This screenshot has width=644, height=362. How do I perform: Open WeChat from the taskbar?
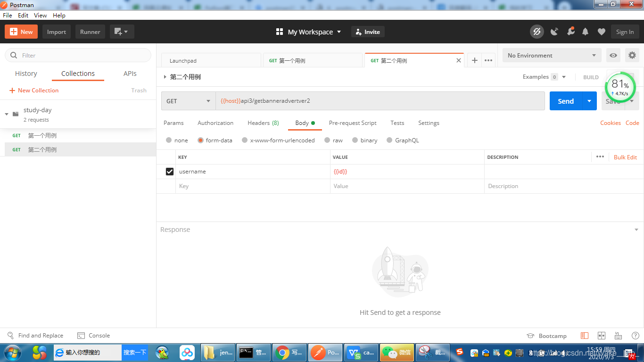pyautogui.click(x=396, y=352)
